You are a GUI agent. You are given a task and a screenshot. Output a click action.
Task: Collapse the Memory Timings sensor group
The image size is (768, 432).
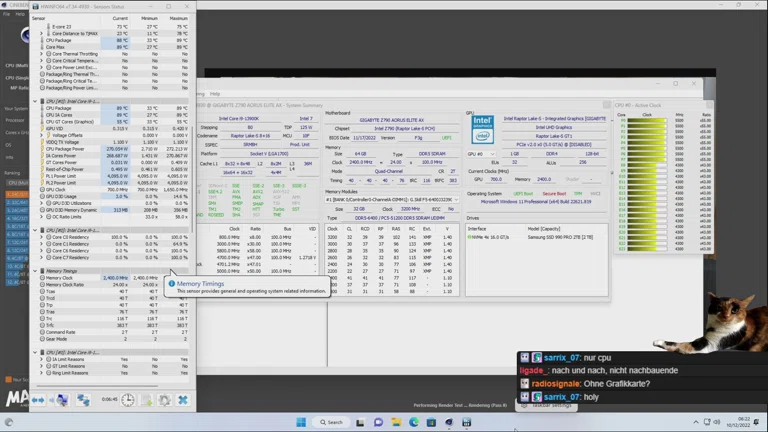tap(36, 271)
